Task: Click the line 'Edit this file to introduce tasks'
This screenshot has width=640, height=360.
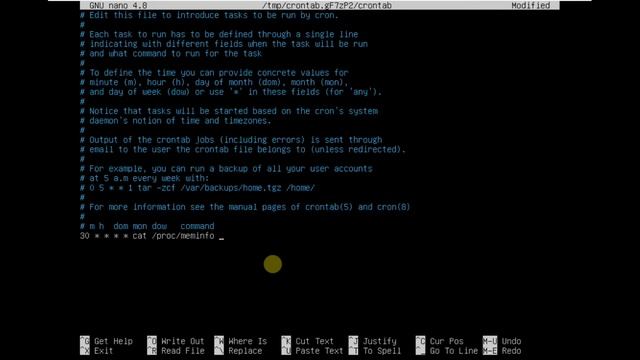Action: [x=209, y=16]
